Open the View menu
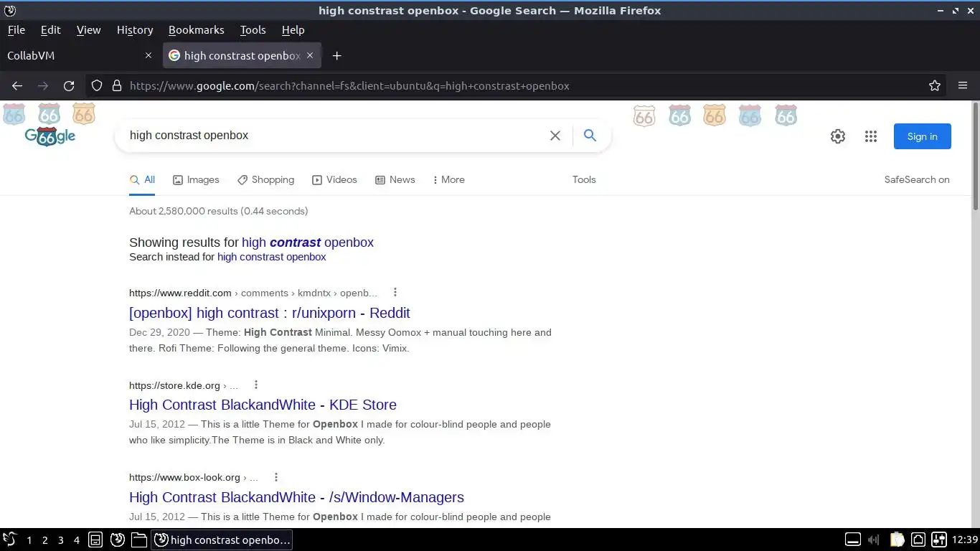The image size is (980, 551). pyautogui.click(x=88, y=29)
